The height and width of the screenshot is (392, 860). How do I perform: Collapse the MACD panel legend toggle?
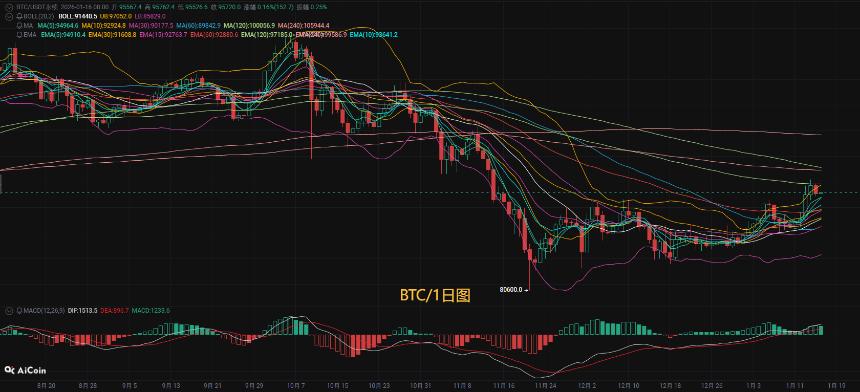click(9, 310)
